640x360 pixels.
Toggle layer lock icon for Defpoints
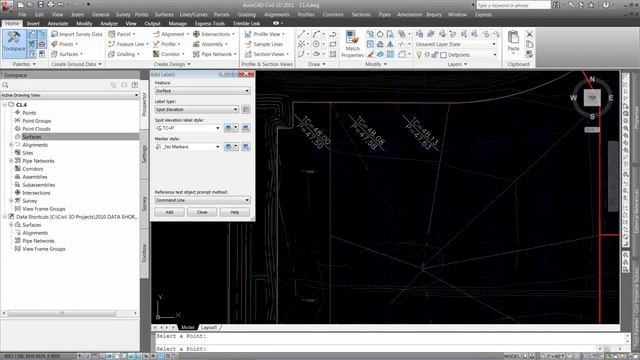pos(435,55)
